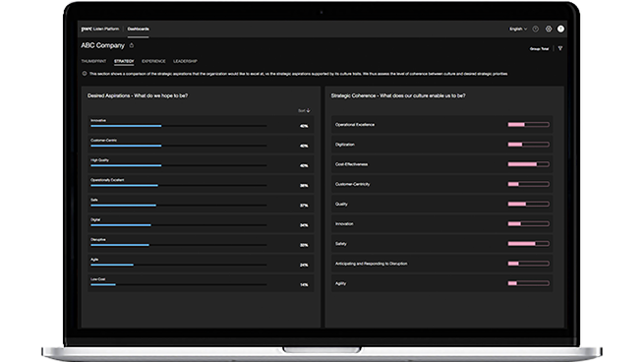Open the filter funnel icon
This screenshot has height=362, width=644.
560,48
